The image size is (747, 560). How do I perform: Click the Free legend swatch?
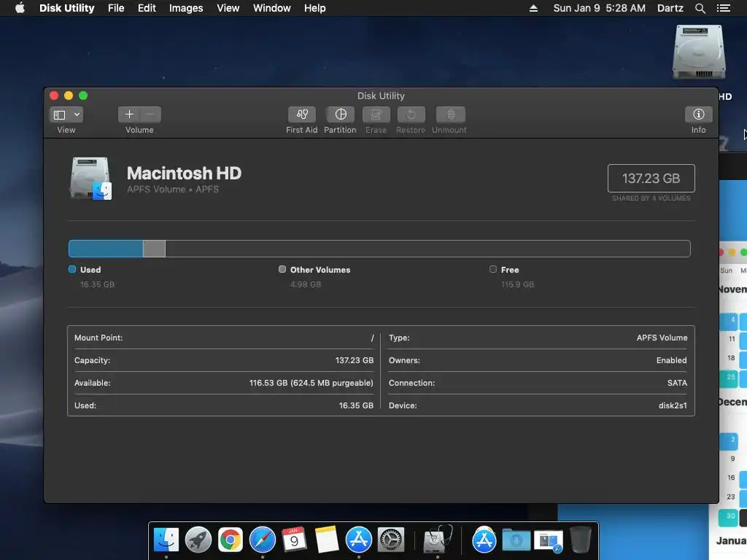point(493,270)
